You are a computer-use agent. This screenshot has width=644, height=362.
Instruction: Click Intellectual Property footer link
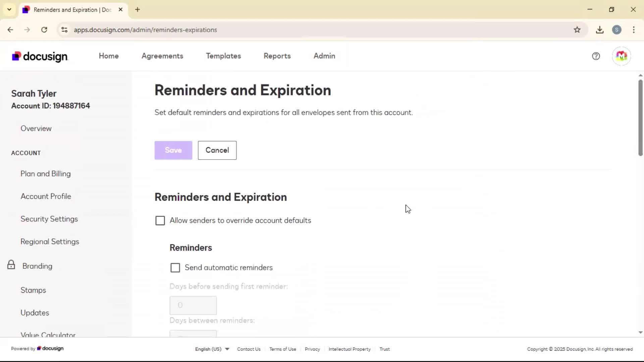point(350,349)
